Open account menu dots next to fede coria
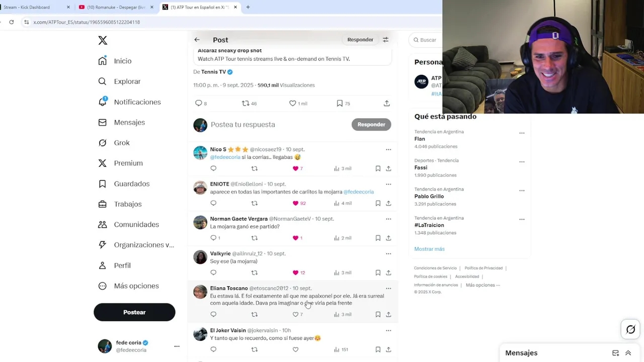The image size is (644, 362). (x=177, y=346)
